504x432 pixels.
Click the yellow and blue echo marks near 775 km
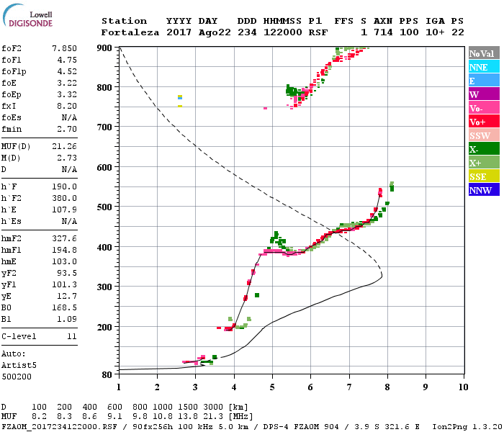(180, 97)
